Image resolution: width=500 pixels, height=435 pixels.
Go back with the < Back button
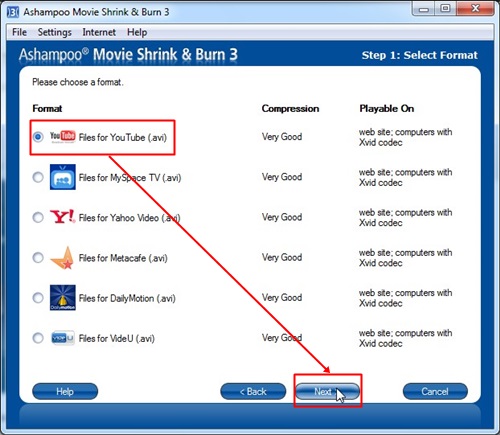253,391
